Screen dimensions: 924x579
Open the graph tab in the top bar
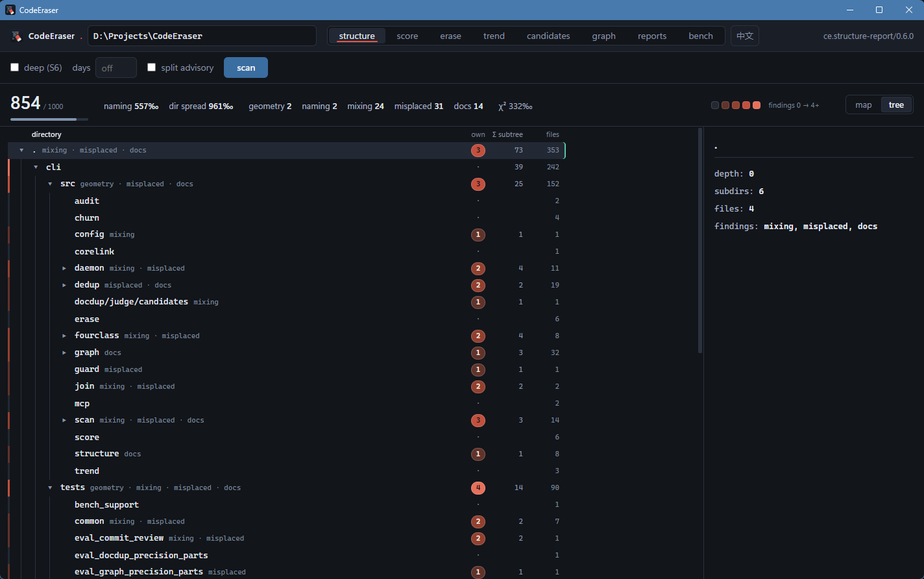click(603, 36)
